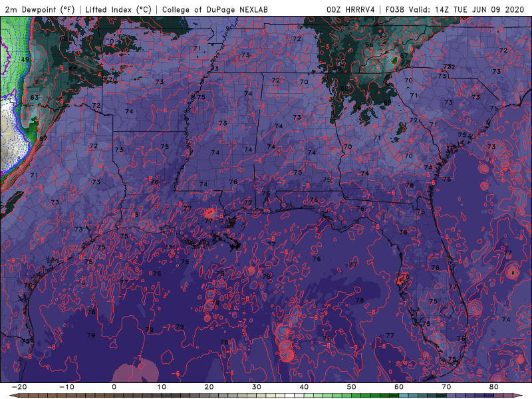Click 'College of DuPage NEXLAB' header text

(x=215, y=9)
